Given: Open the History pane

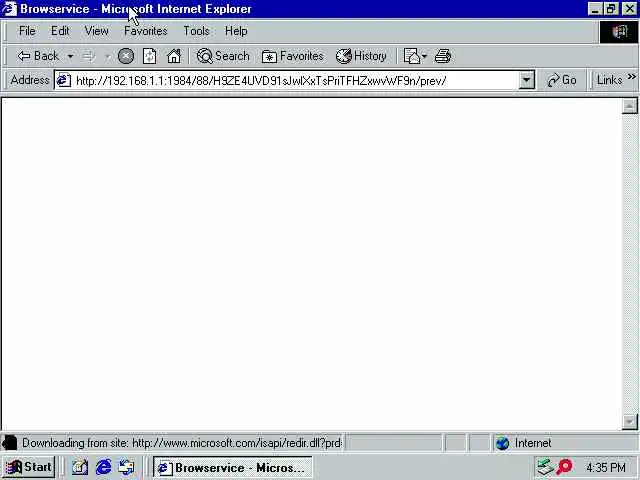Looking at the screenshot, I should tap(361, 56).
